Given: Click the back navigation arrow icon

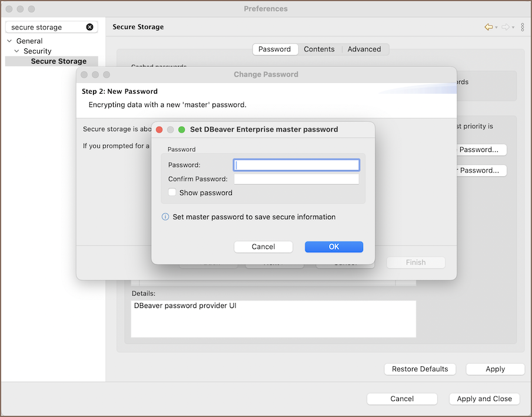Looking at the screenshot, I should tap(488, 27).
